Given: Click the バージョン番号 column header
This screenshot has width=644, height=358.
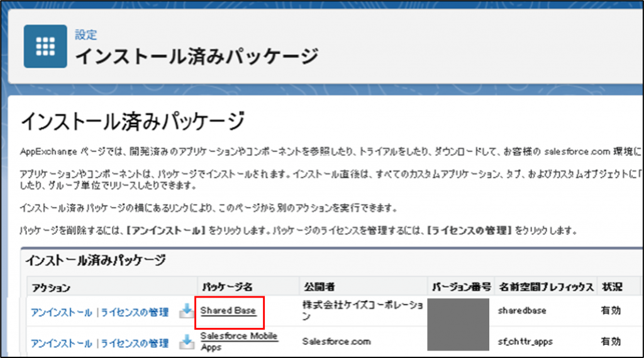Looking at the screenshot, I should (461, 287).
